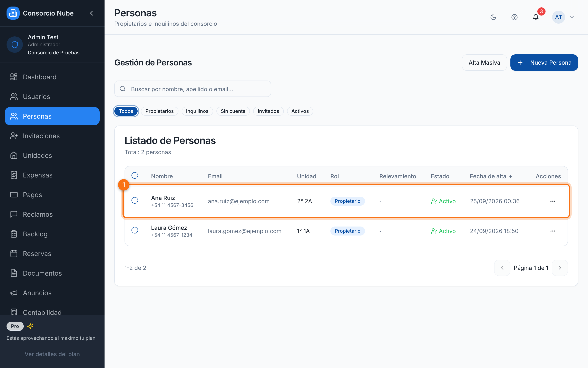Open Dashboard from the sidebar
This screenshot has width=588, height=368.
point(52,77)
